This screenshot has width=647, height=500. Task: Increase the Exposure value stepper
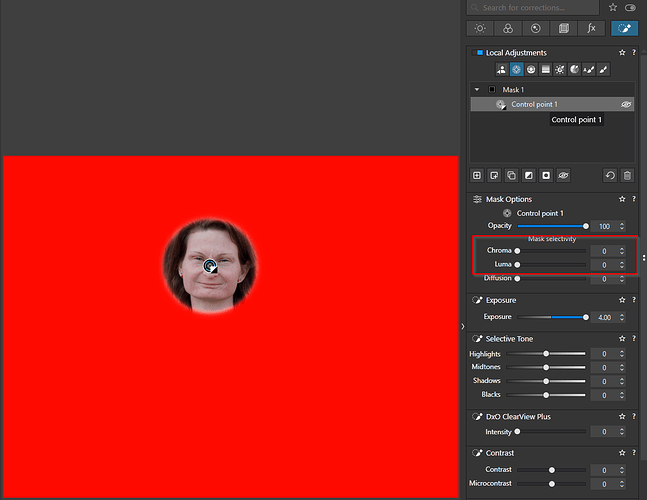[x=622, y=314]
